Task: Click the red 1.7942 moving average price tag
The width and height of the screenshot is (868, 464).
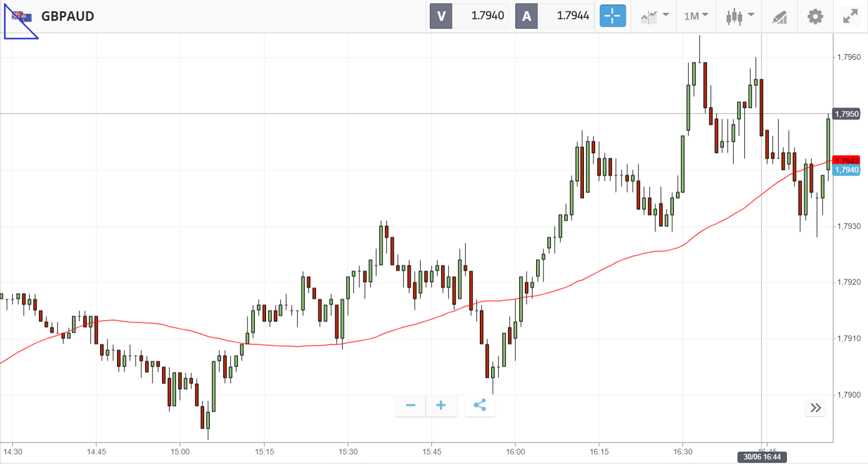Action: point(846,160)
